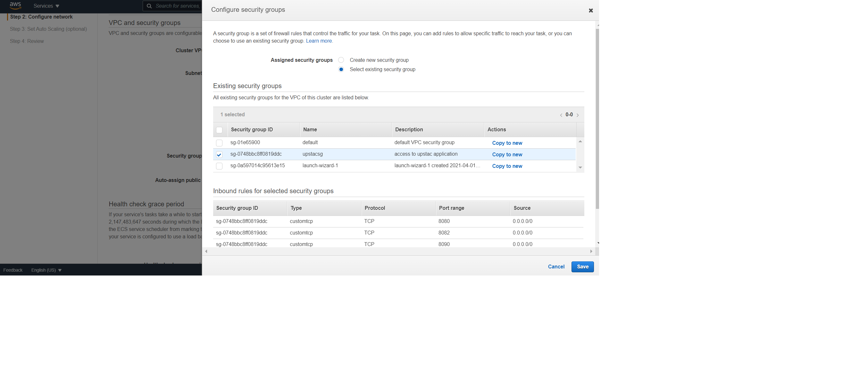Select Step 4: Review
The image size is (868, 378).
(27, 41)
